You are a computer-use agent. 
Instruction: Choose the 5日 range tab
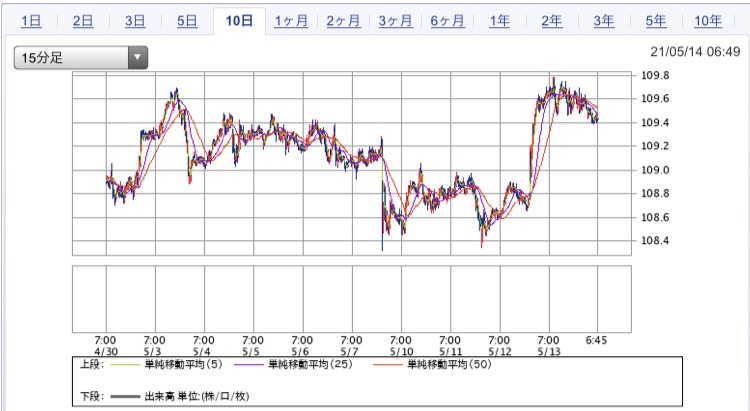pos(187,21)
